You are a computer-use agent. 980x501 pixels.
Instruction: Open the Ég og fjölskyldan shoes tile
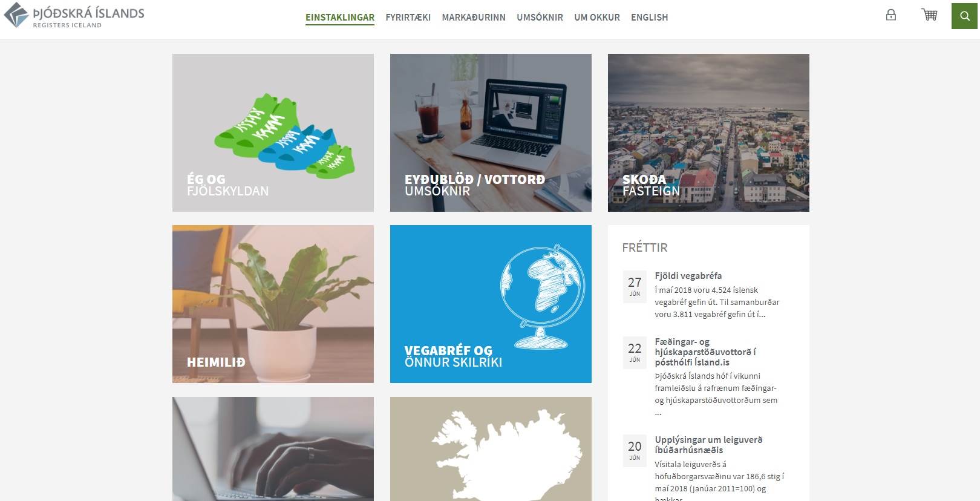pyautogui.click(x=273, y=133)
